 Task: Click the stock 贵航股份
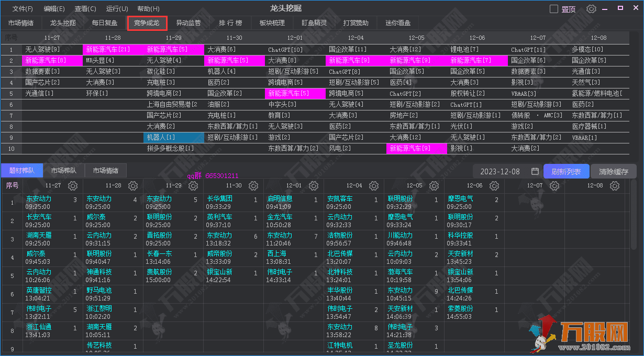[x=160, y=272]
